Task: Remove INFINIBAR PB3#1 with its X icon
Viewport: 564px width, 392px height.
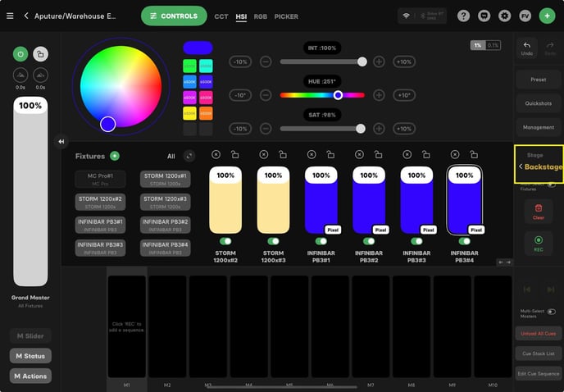Action: [x=312, y=154]
